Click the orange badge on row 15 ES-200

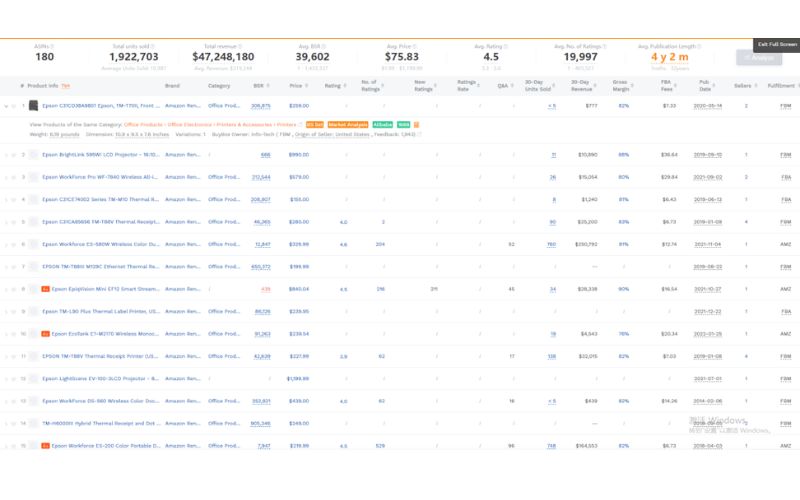pyautogui.click(x=45, y=446)
